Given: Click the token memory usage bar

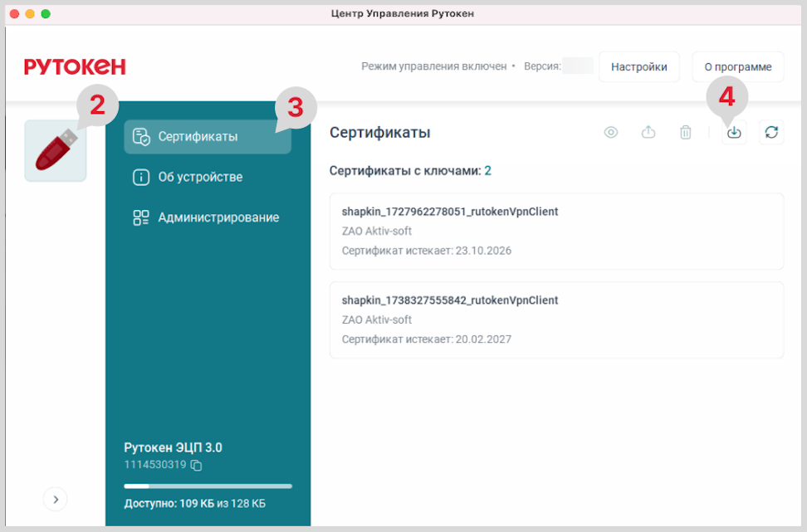Looking at the screenshot, I should coord(208,486).
